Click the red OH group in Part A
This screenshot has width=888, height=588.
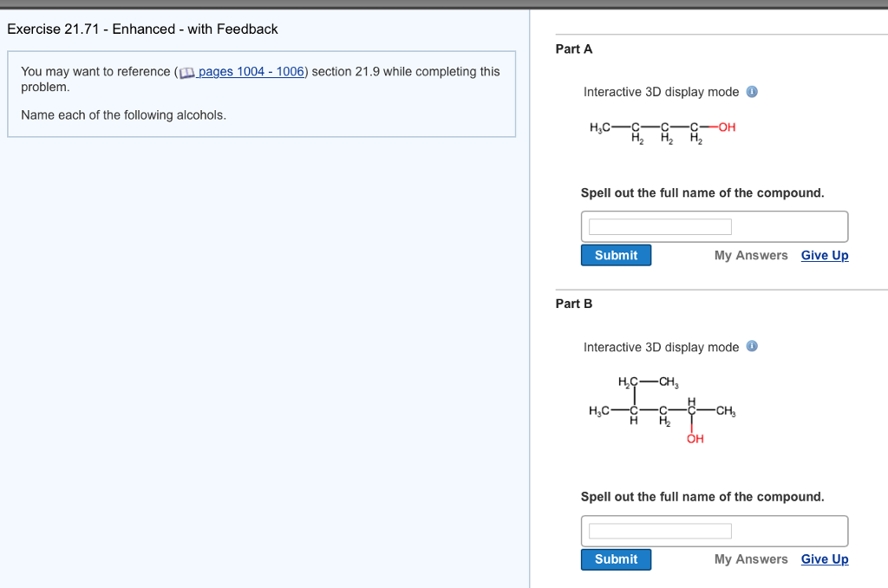727,127
